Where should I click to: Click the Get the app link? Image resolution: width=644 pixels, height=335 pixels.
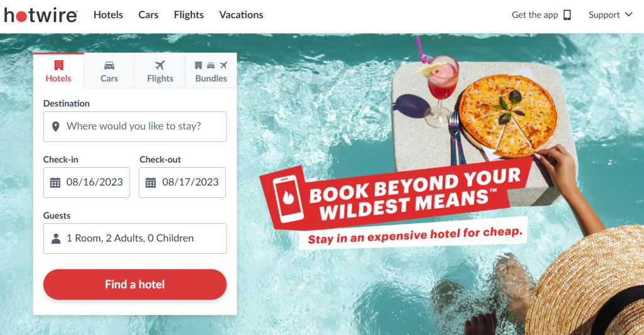point(535,15)
